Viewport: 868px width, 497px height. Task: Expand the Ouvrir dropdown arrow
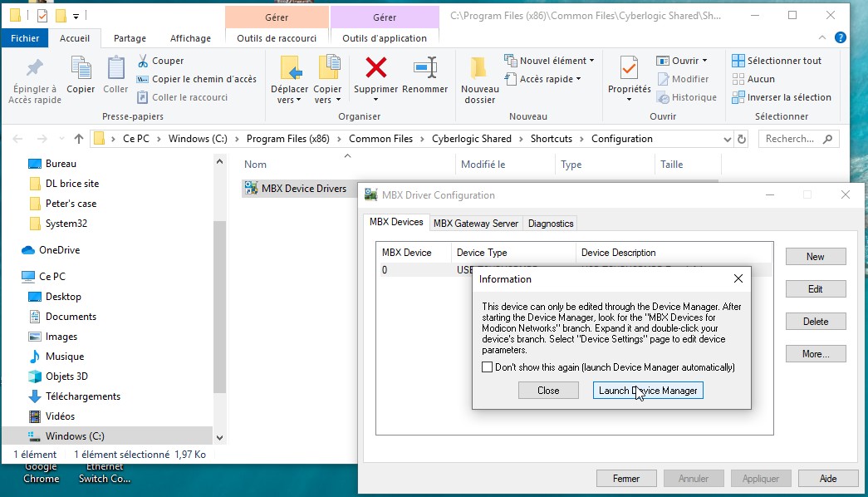[x=704, y=61]
